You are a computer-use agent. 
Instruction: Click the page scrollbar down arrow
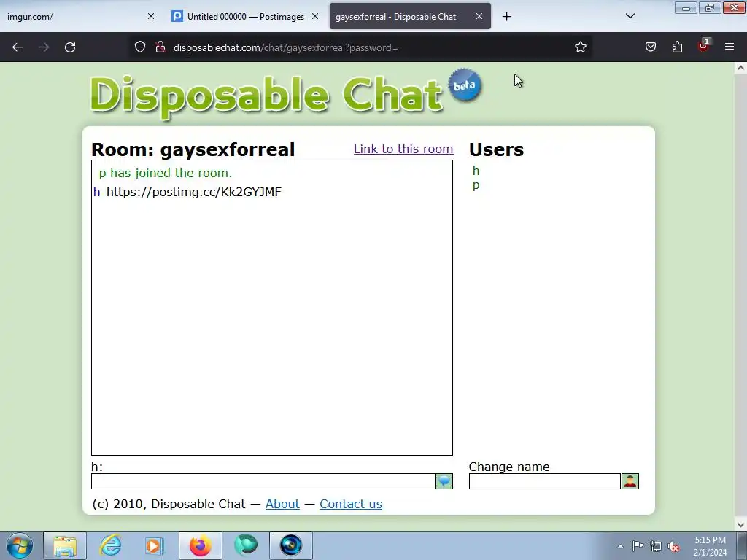coord(740,525)
